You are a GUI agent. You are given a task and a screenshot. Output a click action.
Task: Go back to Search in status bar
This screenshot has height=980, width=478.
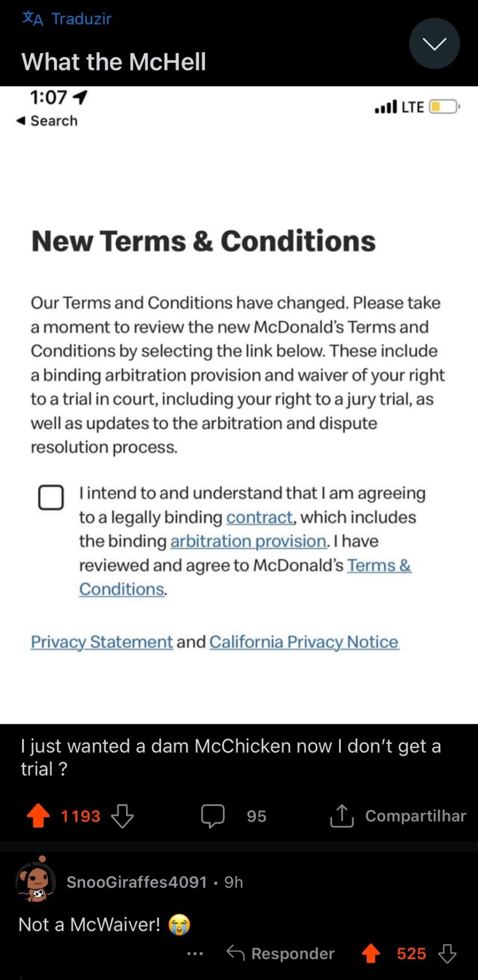coord(47,120)
